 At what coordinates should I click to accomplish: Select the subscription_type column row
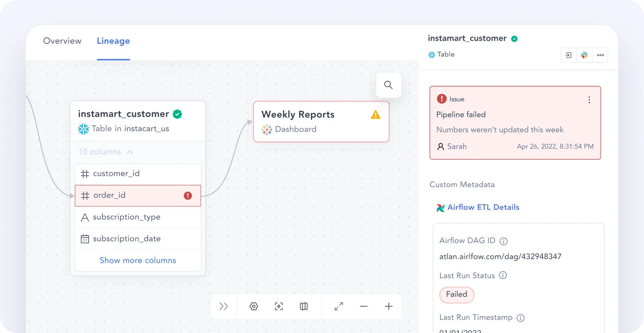click(x=138, y=217)
